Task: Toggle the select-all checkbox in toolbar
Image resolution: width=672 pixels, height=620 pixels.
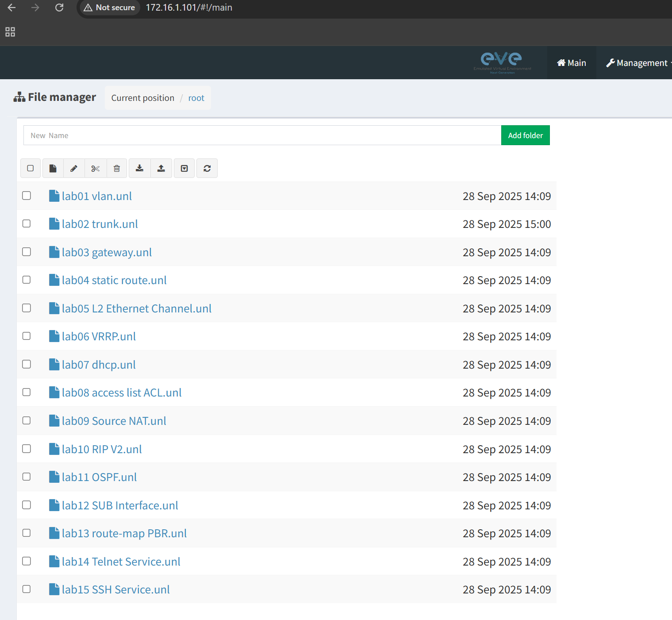Action: click(x=31, y=168)
